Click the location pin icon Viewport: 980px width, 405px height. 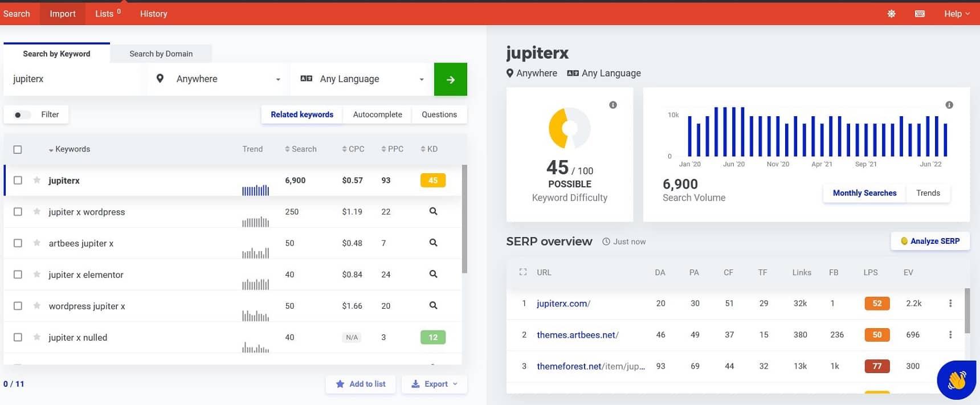[x=160, y=79]
